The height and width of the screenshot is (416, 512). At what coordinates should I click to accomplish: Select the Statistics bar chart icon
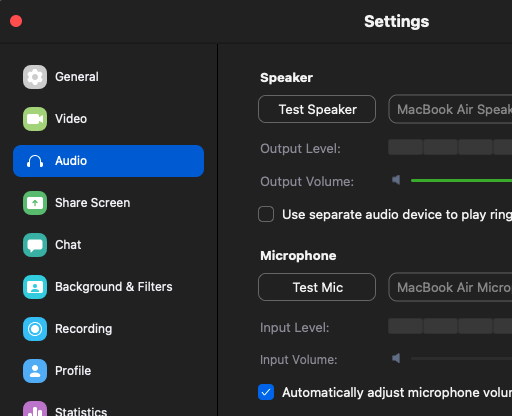35,409
